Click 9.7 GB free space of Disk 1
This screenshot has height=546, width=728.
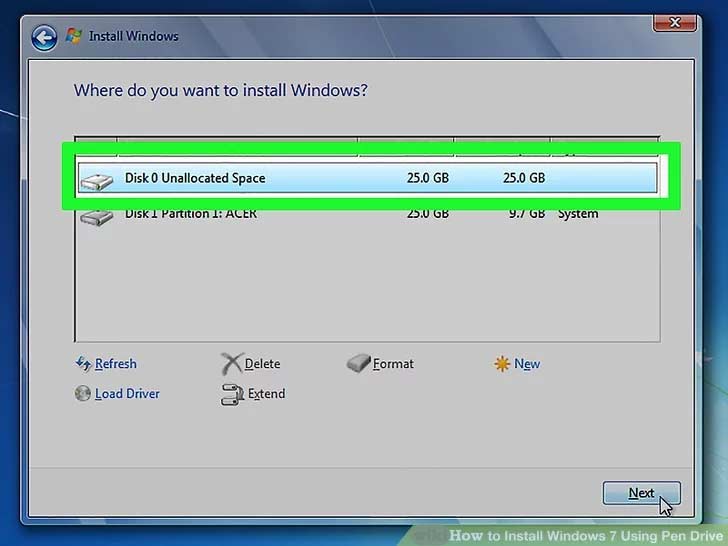point(527,214)
